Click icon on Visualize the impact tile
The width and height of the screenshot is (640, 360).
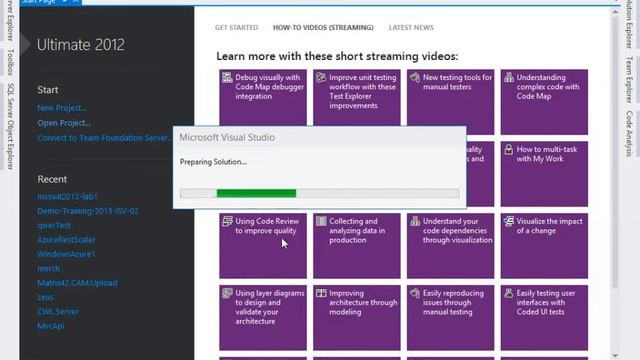(509, 221)
